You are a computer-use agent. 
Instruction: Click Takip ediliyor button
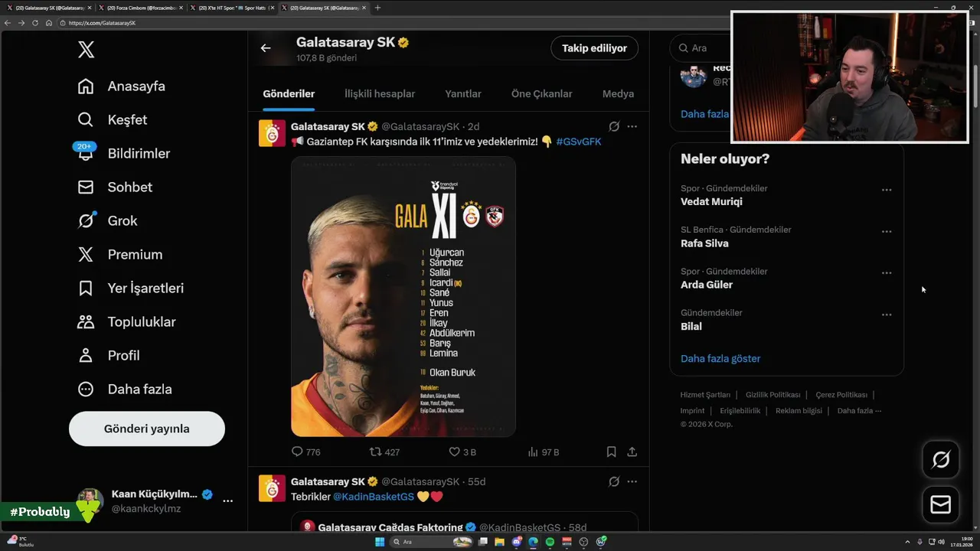(x=594, y=48)
